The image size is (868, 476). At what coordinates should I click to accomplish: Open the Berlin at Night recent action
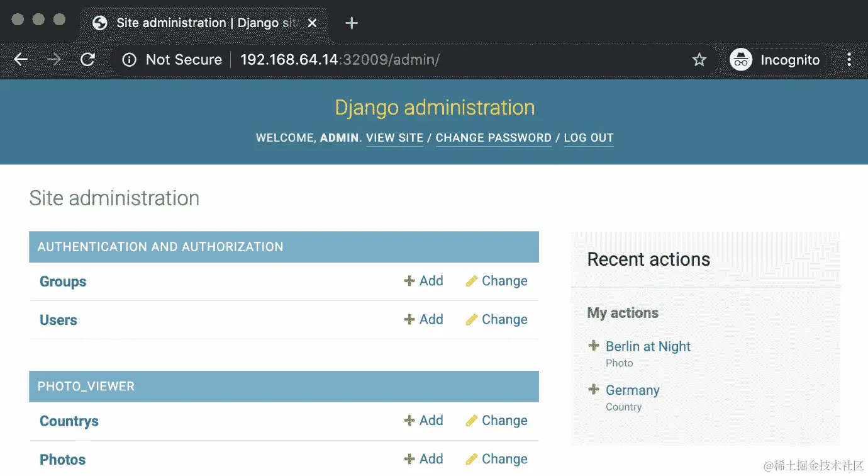click(648, 346)
